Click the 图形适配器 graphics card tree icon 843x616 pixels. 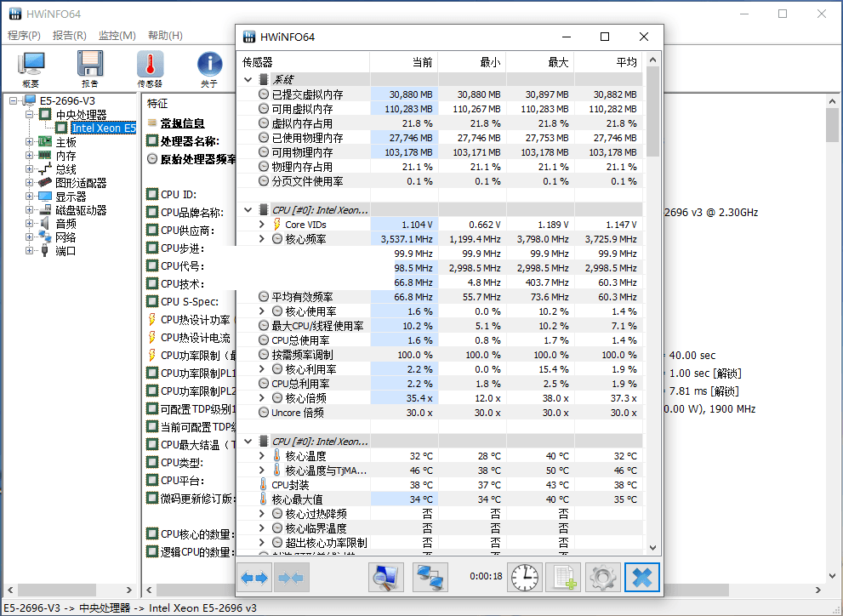[x=44, y=183]
